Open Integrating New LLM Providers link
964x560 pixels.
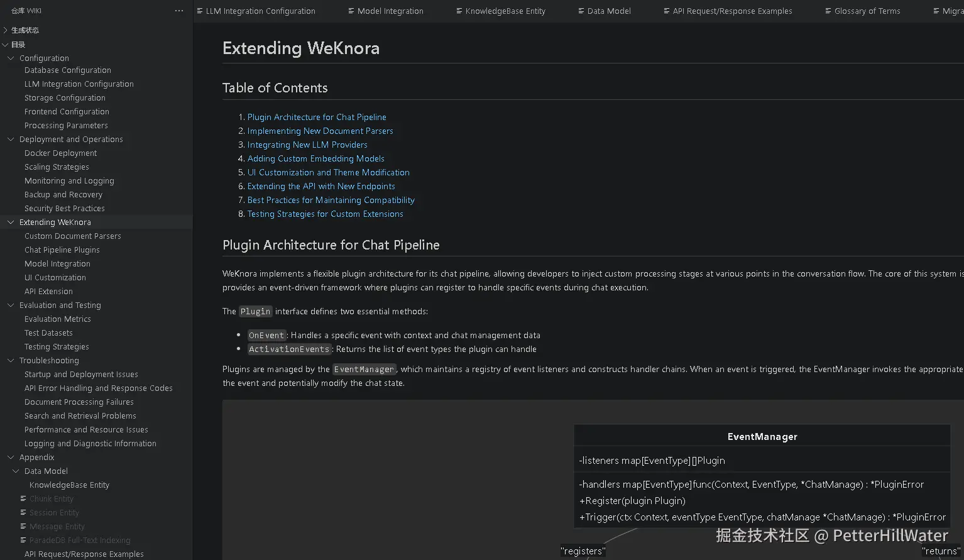tap(307, 145)
